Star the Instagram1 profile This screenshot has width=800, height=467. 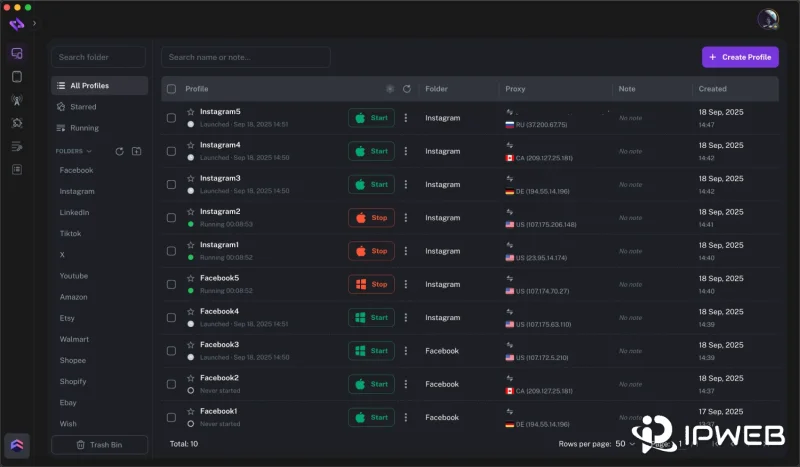tap(190, 245)
